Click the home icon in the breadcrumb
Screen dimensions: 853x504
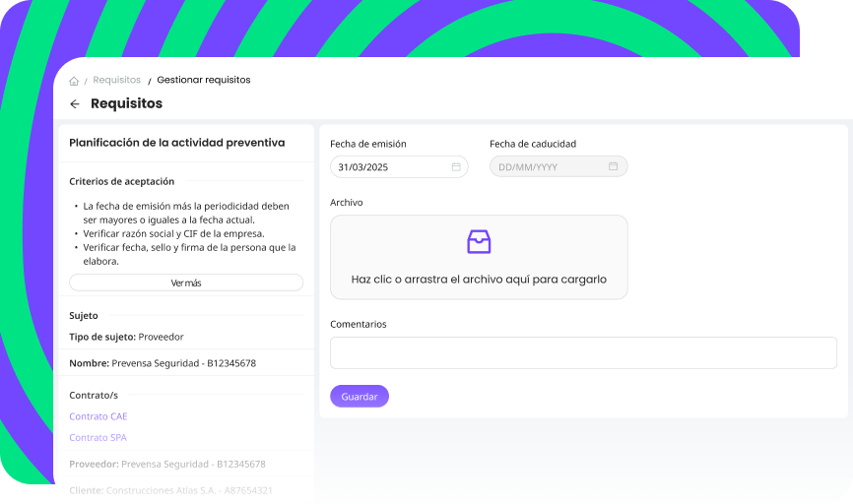tap(74, 81)
